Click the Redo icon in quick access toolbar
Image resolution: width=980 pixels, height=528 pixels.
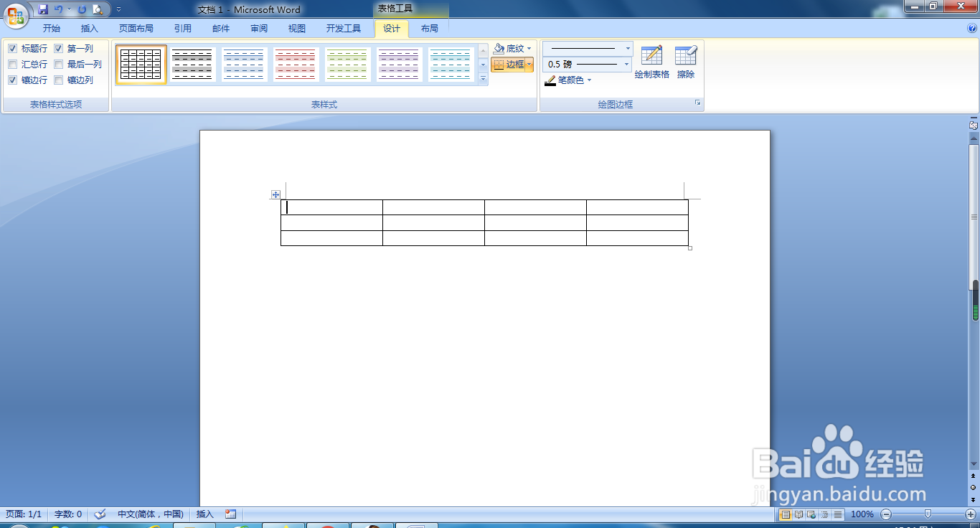(82, 9)
